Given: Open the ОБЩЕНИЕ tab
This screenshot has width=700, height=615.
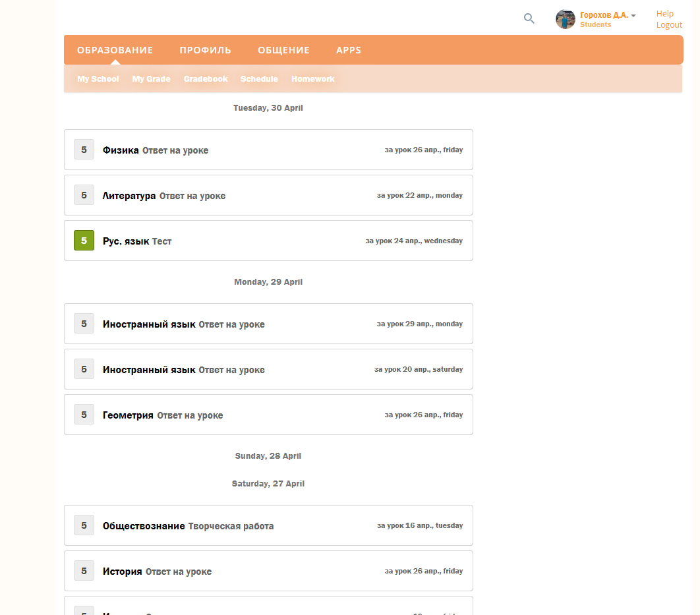Looking at the screenshot, I should tap(283, 50).
